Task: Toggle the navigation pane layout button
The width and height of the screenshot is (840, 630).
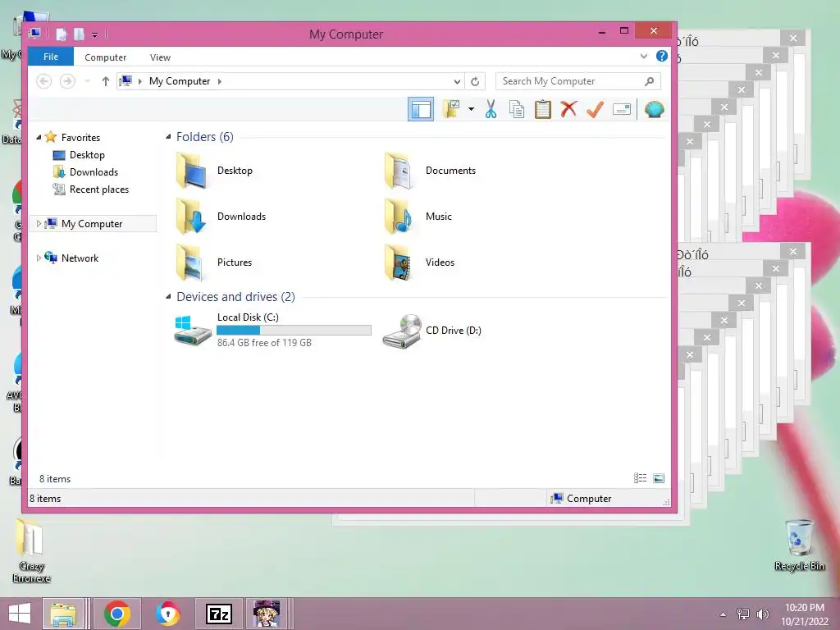Action: click(421, 109)
